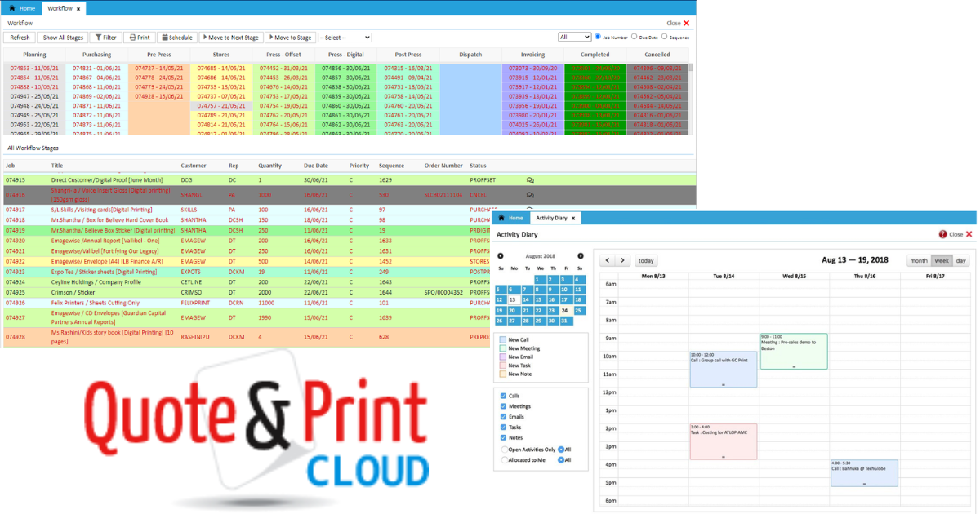Click the today button in Activity Diary

tap(646, 260)
